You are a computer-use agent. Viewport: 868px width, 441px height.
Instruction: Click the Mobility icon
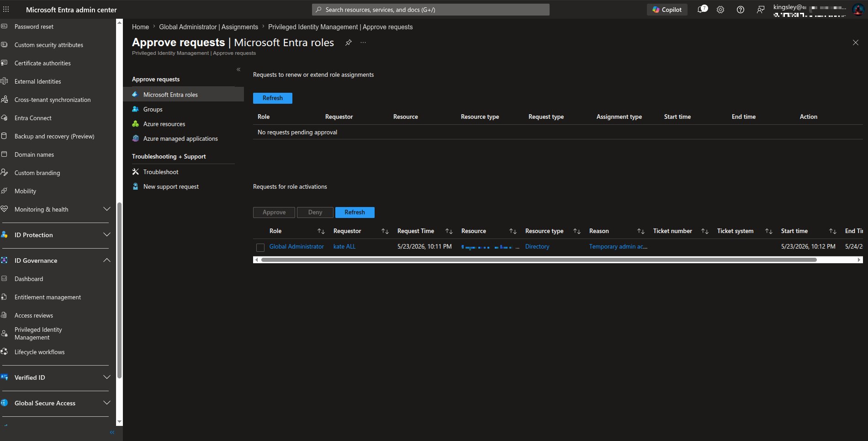5,191
